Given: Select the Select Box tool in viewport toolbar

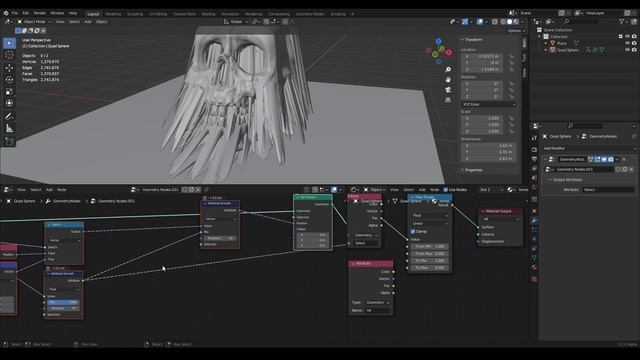Looking at the screenshot, I should [9, 43].
